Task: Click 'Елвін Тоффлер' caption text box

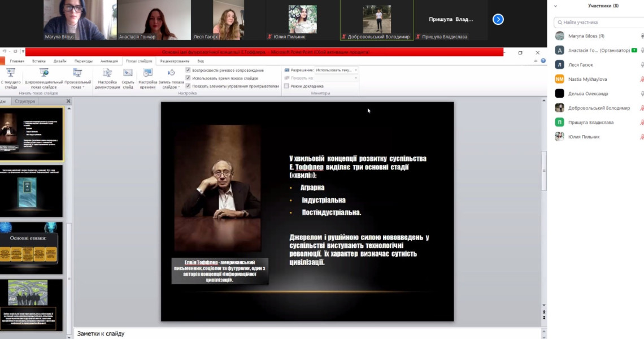Action: point(220,271)
